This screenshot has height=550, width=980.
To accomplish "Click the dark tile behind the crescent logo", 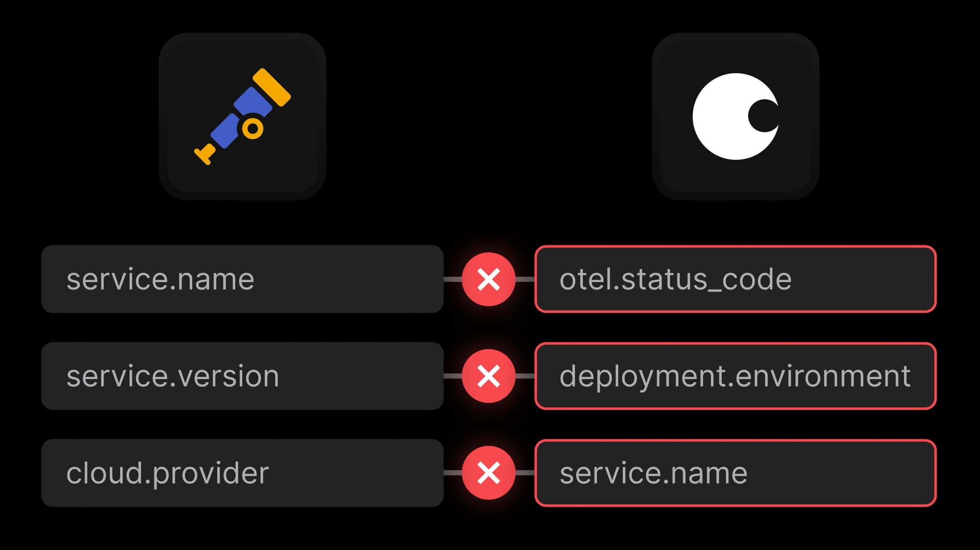I will [x=735, y=116].
